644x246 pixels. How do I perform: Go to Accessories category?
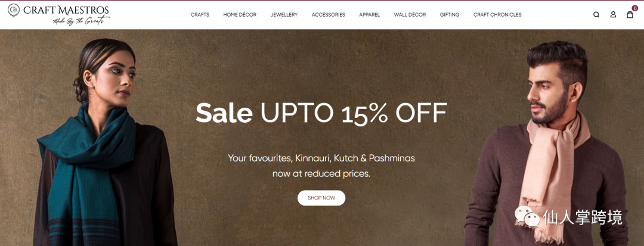tap(328, 15)
